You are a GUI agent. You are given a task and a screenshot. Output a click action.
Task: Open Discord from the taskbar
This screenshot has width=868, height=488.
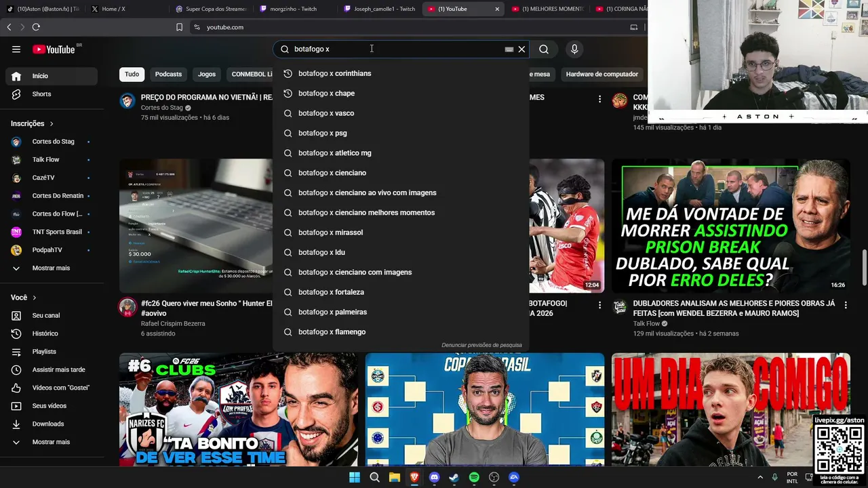434,477
